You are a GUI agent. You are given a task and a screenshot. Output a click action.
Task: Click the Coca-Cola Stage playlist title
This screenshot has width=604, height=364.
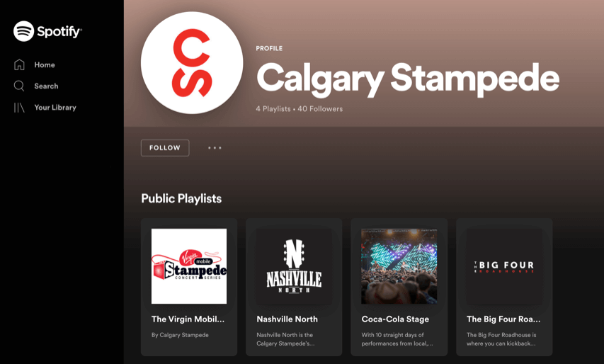coord(395,319)
